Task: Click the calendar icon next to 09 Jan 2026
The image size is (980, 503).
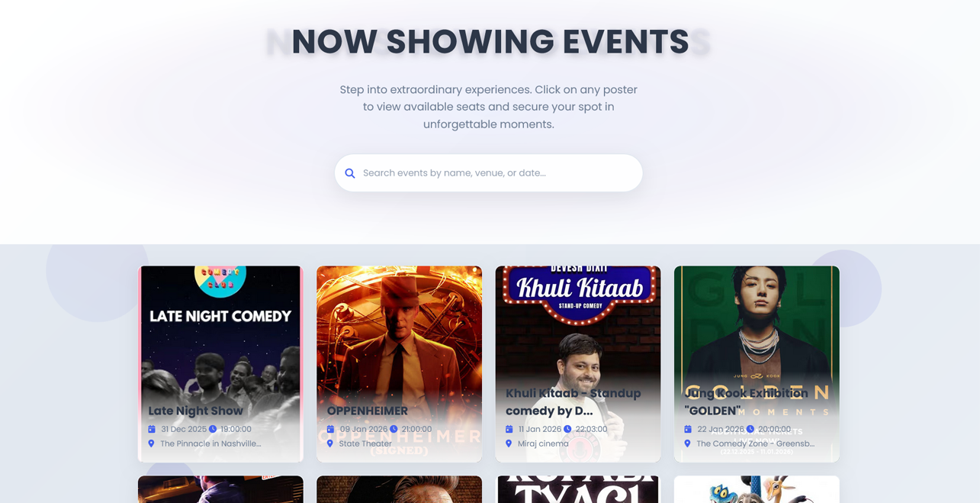Action: pos(330,429)
